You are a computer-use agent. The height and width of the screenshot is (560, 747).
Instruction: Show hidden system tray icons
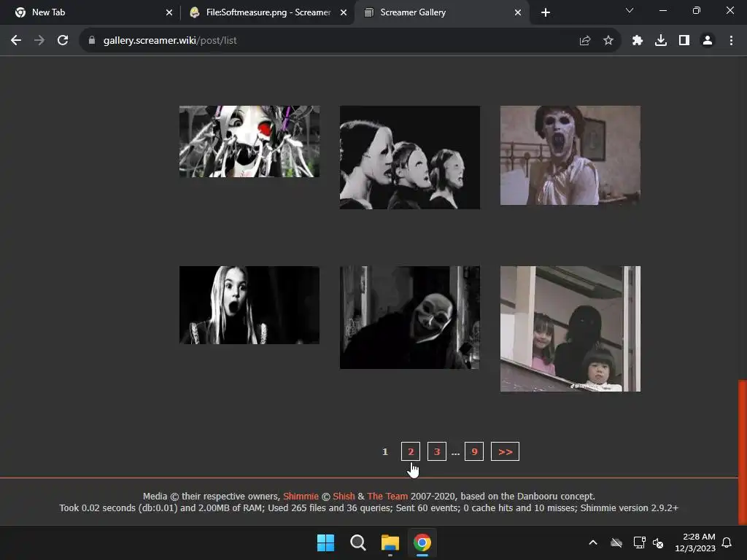[593, 542]
